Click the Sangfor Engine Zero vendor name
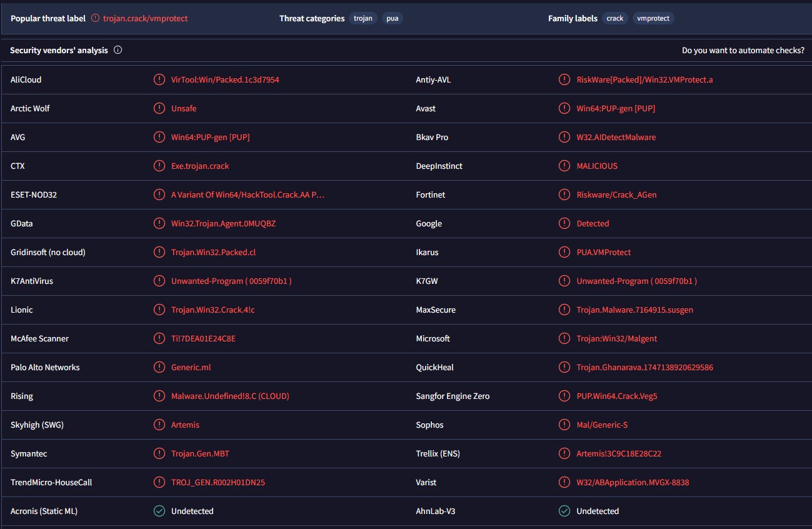The width and height of the screenshot is (812, 529). click(453, 396)
